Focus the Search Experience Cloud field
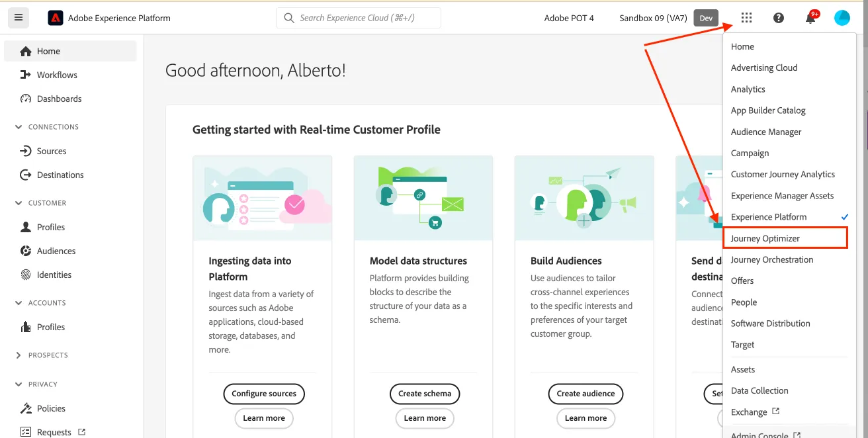This screenshot has height=438, width=868. tap(359, 18)
